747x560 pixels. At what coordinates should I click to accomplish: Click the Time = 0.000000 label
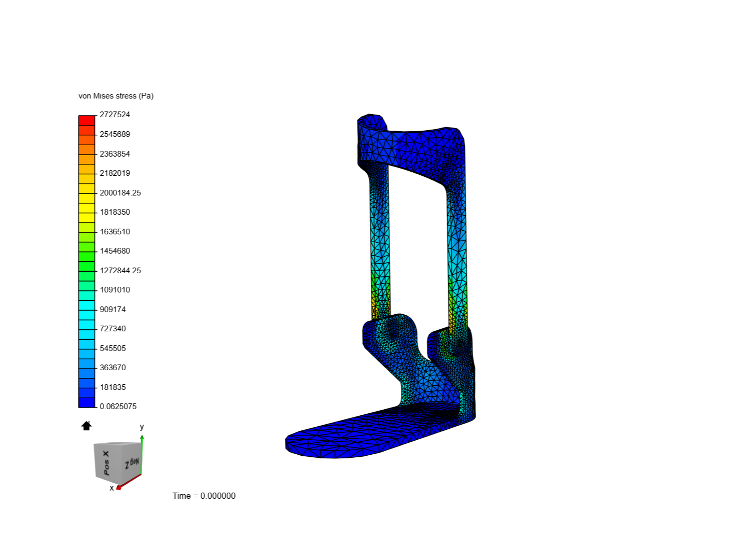coord(204,496)
